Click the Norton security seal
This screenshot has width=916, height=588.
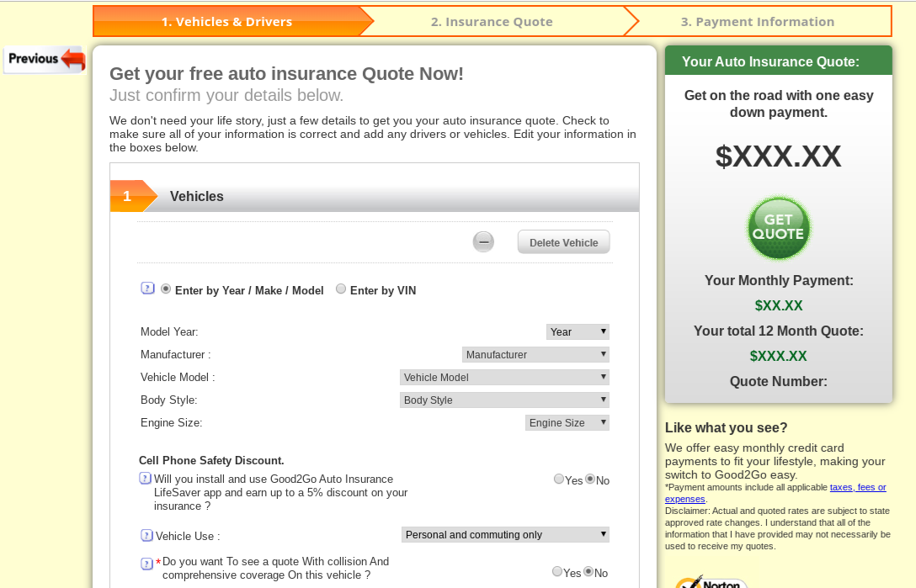(x=710, y=581)
